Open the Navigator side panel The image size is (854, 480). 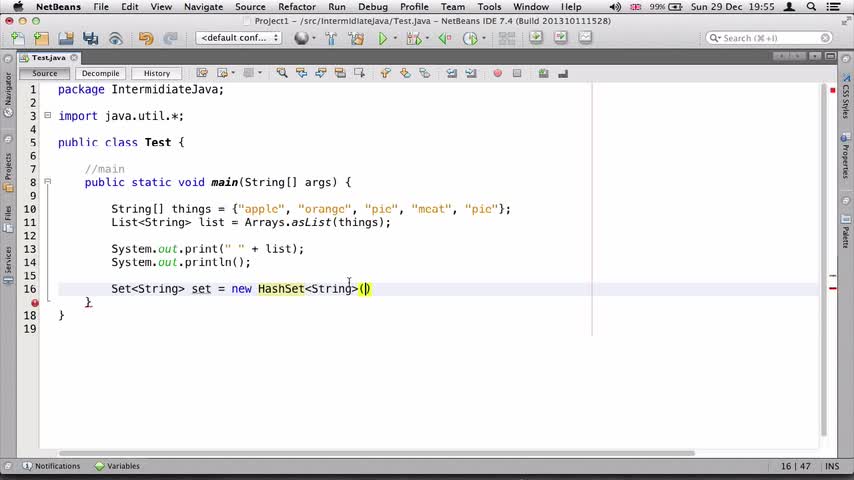tap(8, 95)
